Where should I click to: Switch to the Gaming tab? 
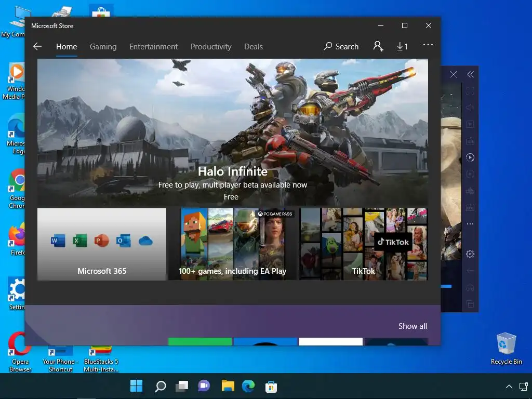click(x=103, y=46)
